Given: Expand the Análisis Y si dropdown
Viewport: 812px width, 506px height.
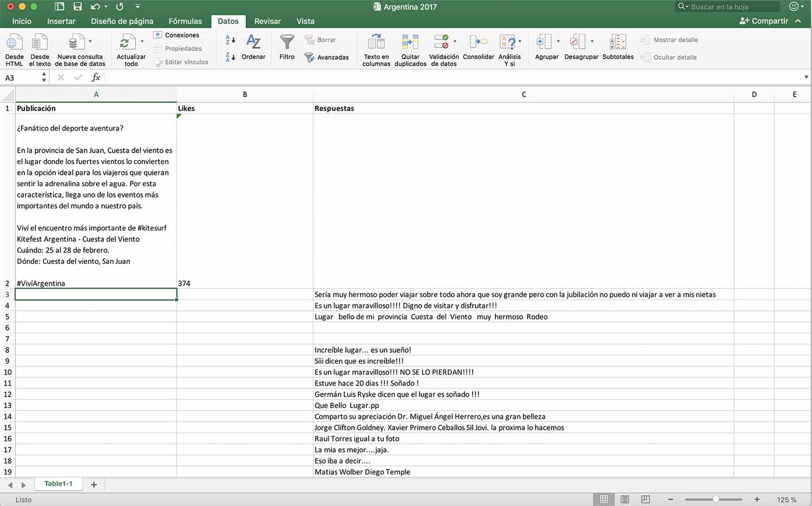Looking at the screenshot, I should point(520,41).
